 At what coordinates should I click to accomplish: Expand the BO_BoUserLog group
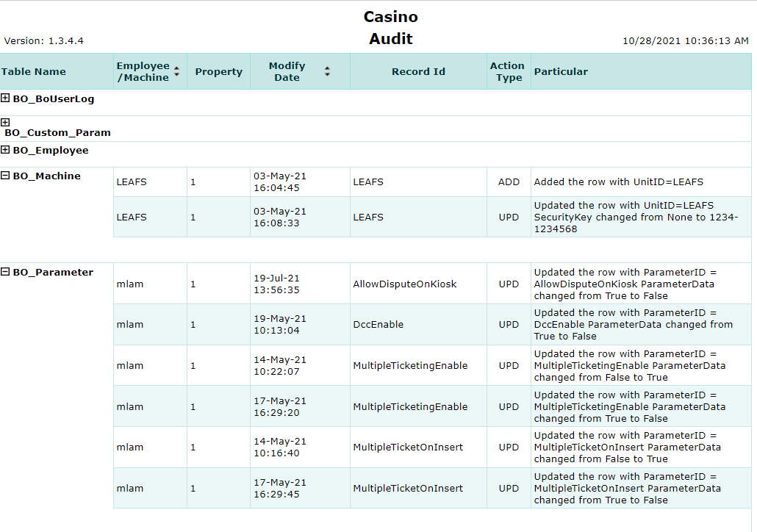(5, 98)
